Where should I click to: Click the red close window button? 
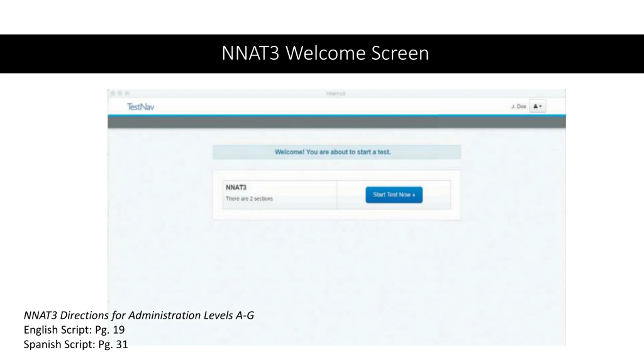click(113, 94)
